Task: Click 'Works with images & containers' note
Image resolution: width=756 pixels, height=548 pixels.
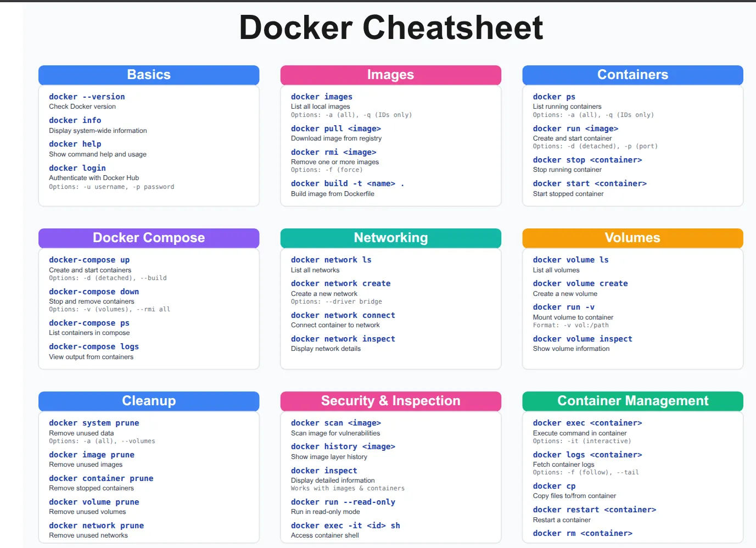Action: [x=348, y=488]
